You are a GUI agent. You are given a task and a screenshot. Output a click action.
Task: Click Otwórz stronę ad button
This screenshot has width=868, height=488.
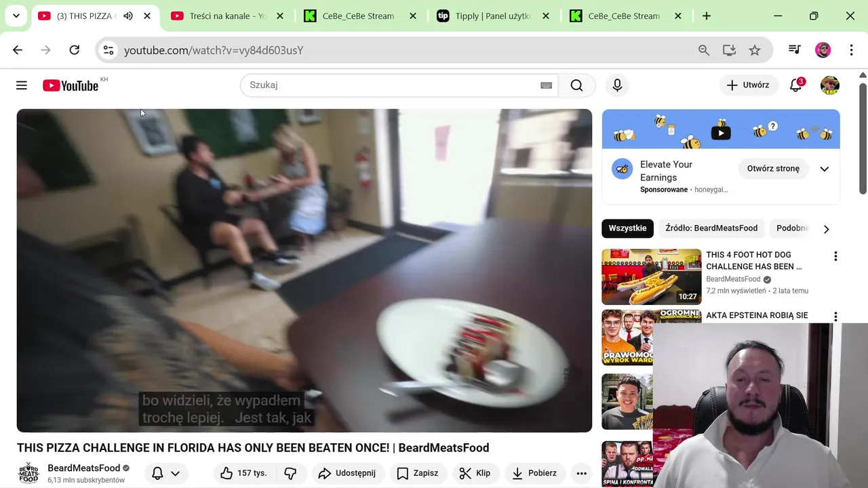[x=773, y=169]
